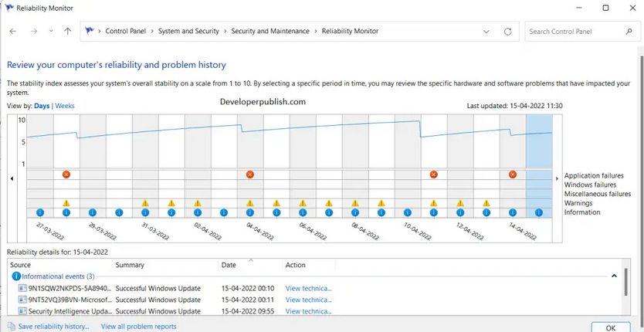Screen dimensions: 644x332
Task: Click information icon for 14-04-2022
Action: (x=512, y=213)
